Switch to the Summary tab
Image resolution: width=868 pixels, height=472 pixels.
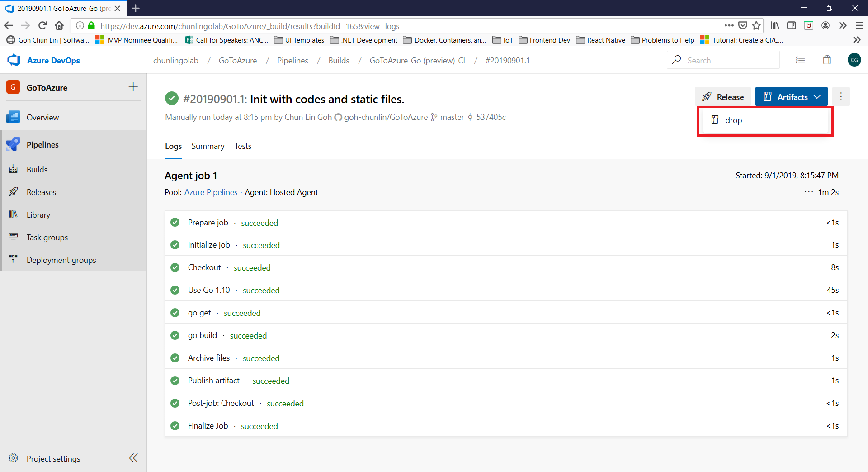[x=208, y=146]
